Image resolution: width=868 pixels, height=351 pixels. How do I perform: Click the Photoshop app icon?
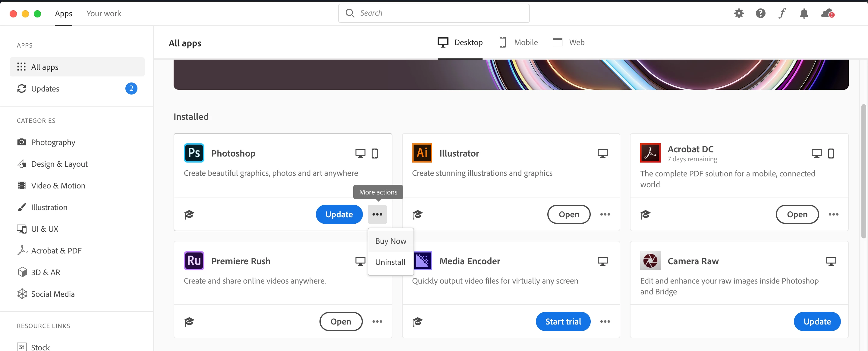click(194, 153)
